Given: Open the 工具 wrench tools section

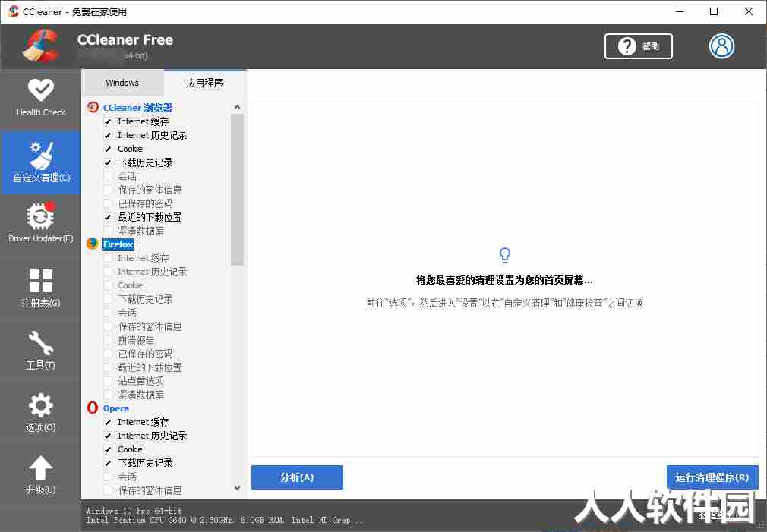Looking at the screenshot, I should 40,350.
